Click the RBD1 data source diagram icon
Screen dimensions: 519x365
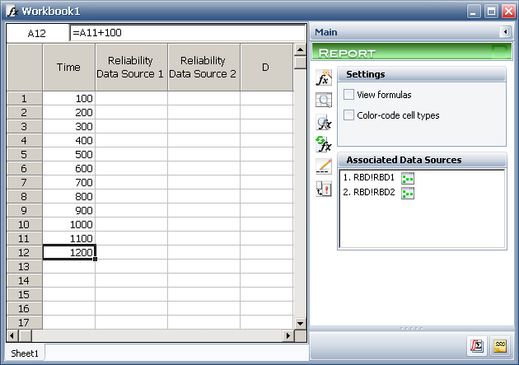tap(407, 179)
